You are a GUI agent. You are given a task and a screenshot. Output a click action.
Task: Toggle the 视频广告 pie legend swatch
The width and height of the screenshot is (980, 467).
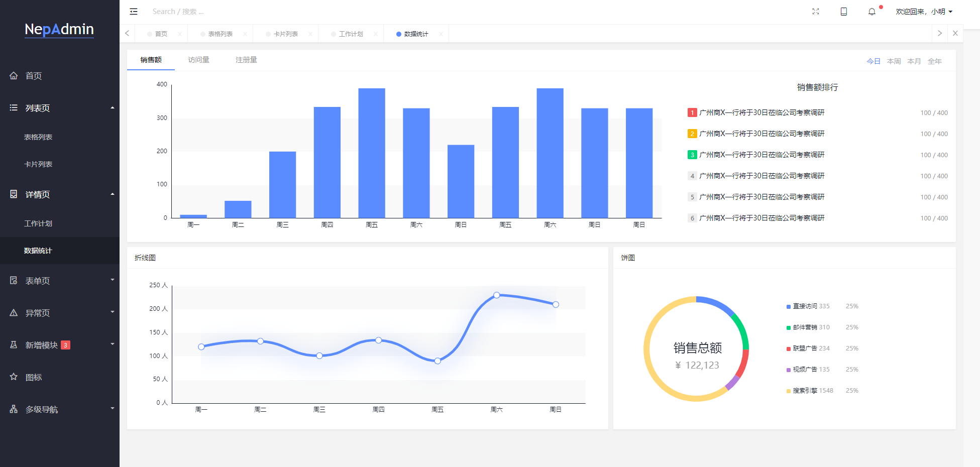pos(789,370)
